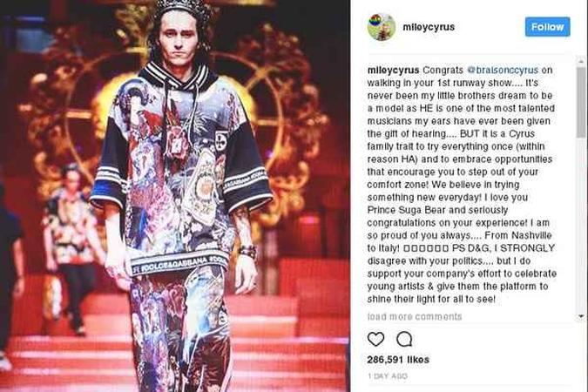Click the scrollbar up arrow in comments
This screenshot has height=392, width=588.
[581, 61]
